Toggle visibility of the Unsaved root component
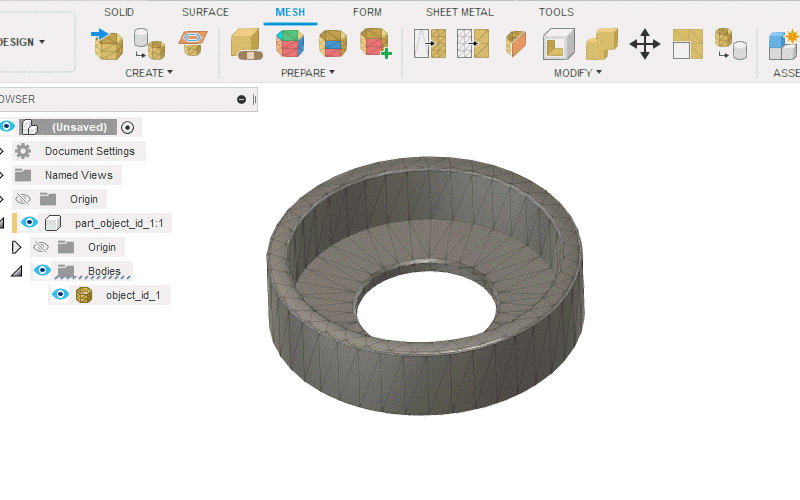 (7, 127)
